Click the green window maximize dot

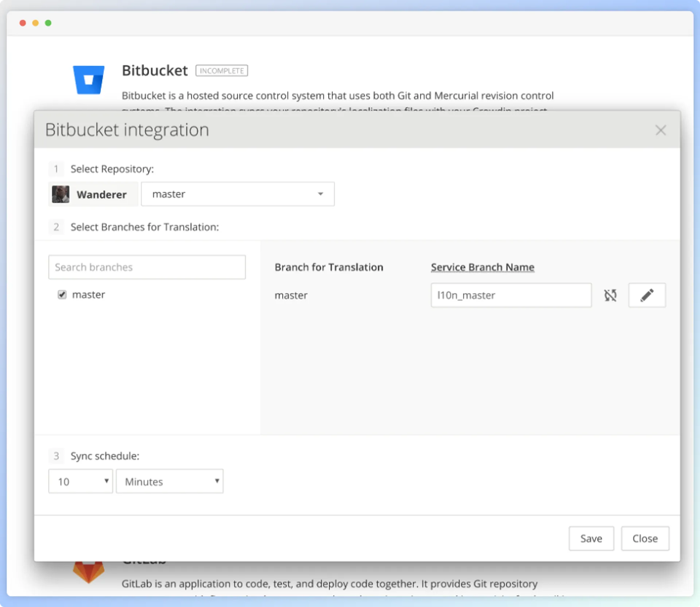(48, 23)
